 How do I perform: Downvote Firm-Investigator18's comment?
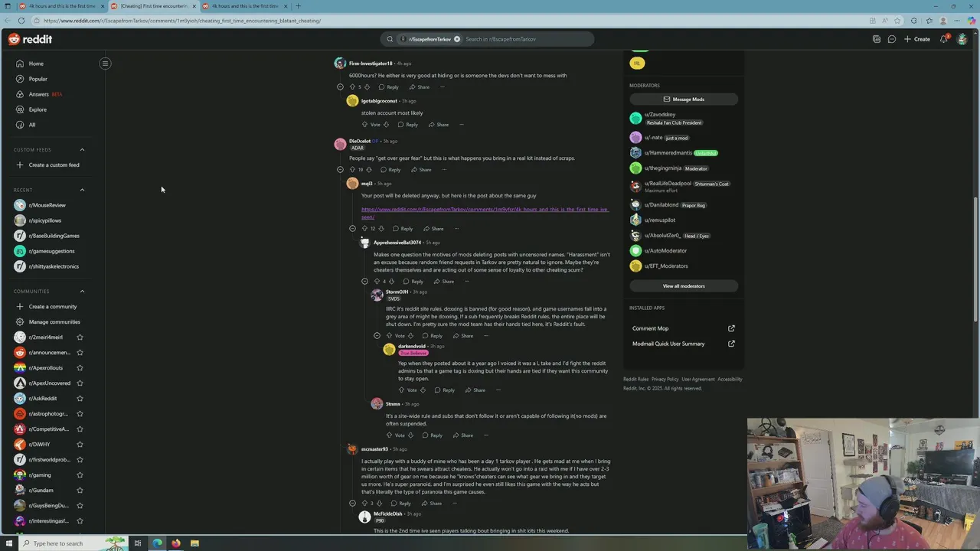(x=367, y=87)
